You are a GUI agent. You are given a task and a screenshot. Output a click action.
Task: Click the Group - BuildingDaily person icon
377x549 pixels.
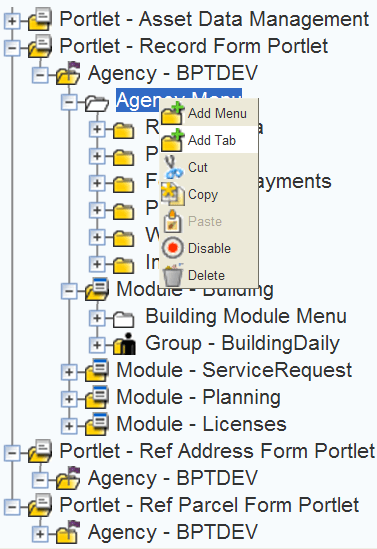point(125,343)
